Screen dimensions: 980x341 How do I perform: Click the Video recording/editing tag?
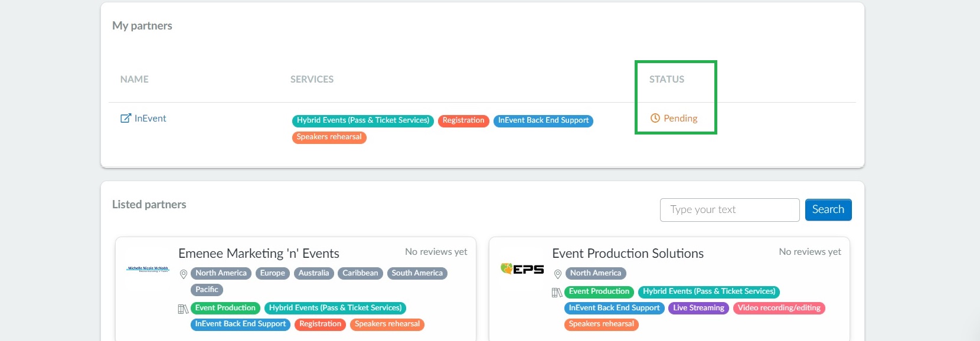click(x=779, y=308)
